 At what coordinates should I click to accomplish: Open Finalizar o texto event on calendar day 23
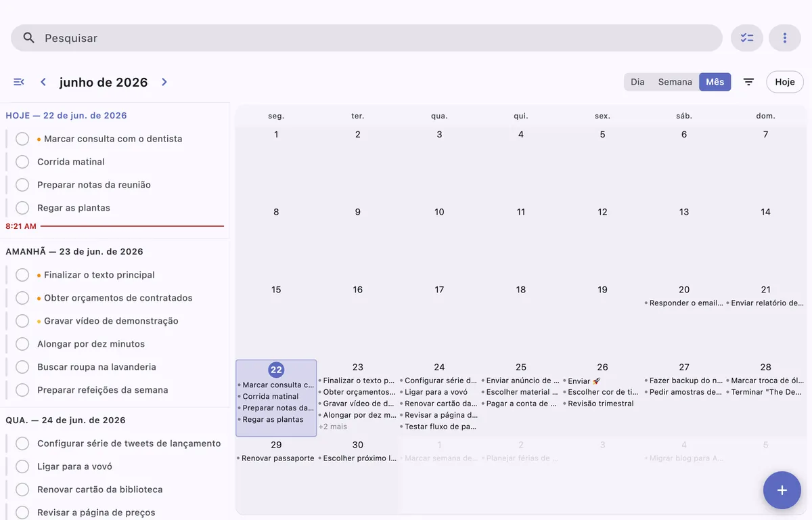357,381
